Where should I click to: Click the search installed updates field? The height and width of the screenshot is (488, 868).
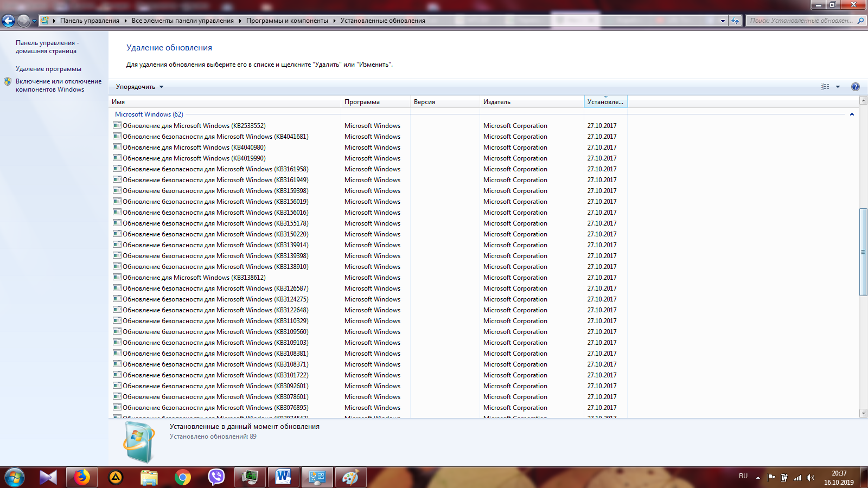(x=800, y=21)
